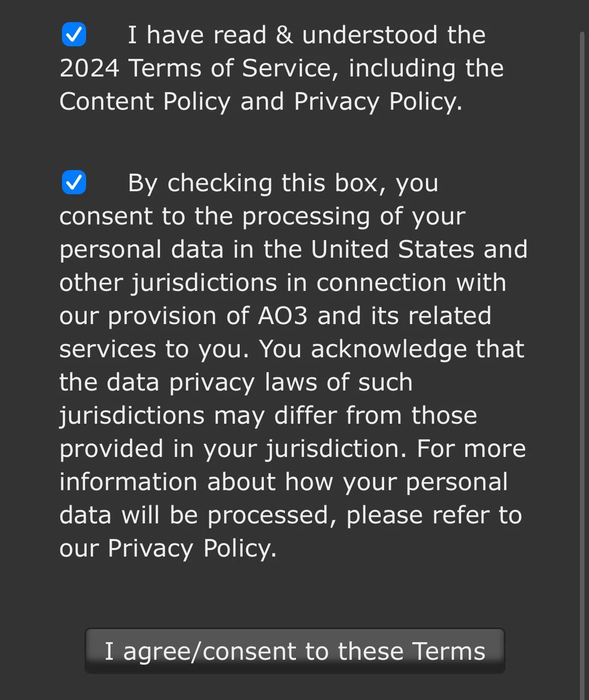
Task: Click the words "other jurisdictions in connection"
Action: tap(253, 283)
